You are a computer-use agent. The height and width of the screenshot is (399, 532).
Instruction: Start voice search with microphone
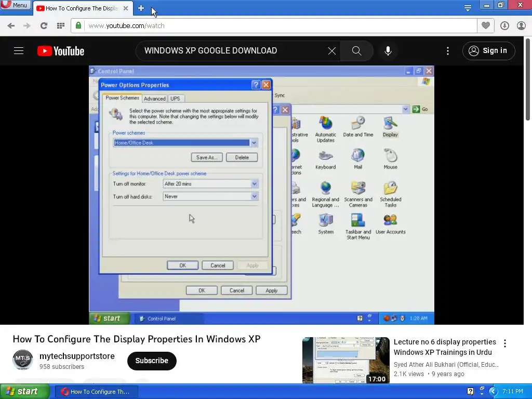pos(388,51)
